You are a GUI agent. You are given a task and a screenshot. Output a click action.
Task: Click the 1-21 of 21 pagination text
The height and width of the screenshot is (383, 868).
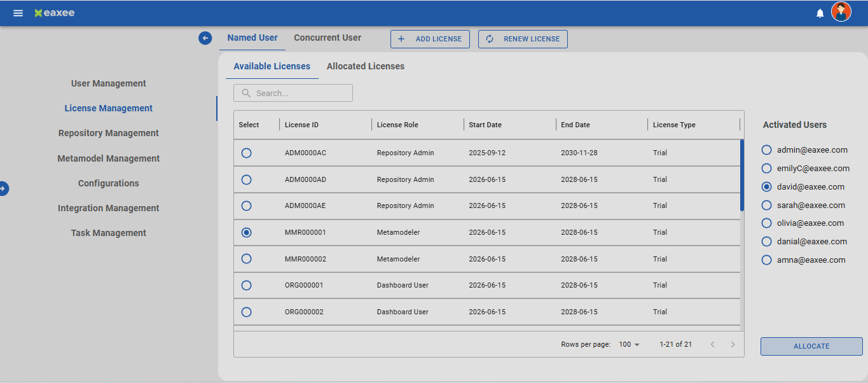pyautogui.click(x=675, y=344)
